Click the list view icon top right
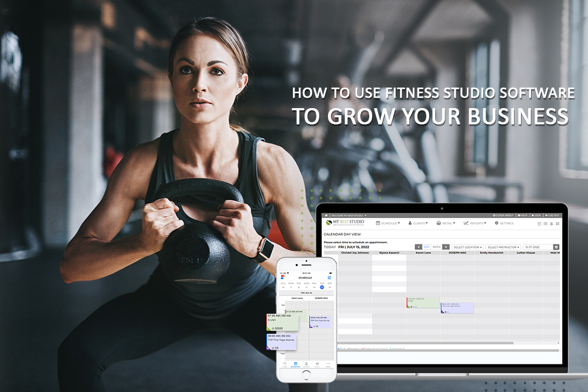 (545, 224)
